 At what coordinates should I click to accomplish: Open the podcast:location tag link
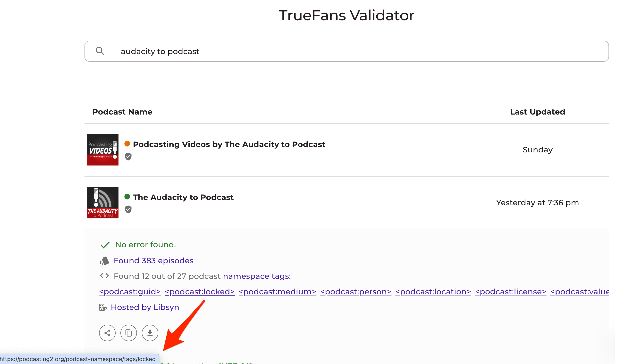point(433,292)
